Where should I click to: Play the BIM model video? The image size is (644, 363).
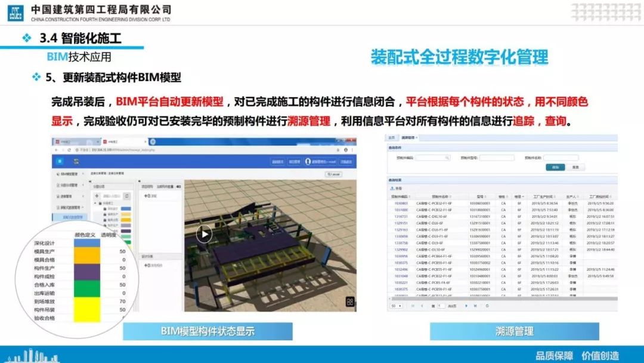click(204, 234)
